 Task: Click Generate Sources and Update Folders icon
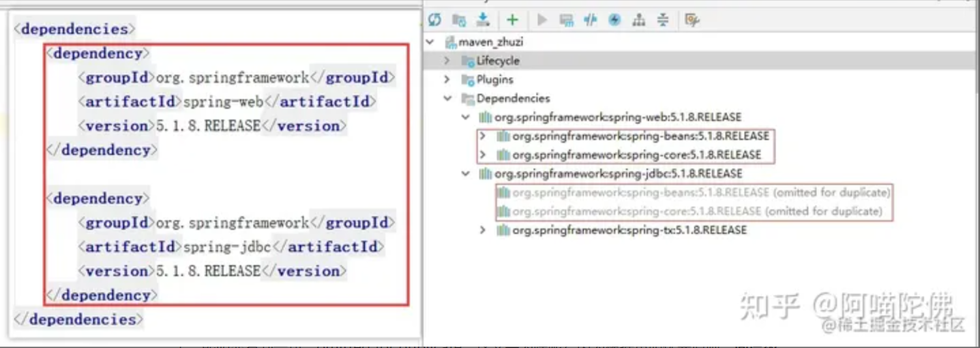pyautogui.click(x=459, y=20)
